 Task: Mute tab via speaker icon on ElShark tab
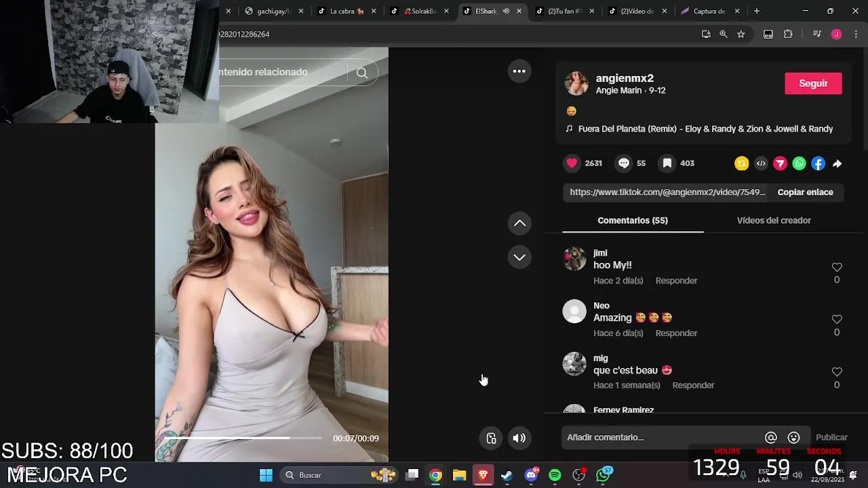click(x=506, y=11)
